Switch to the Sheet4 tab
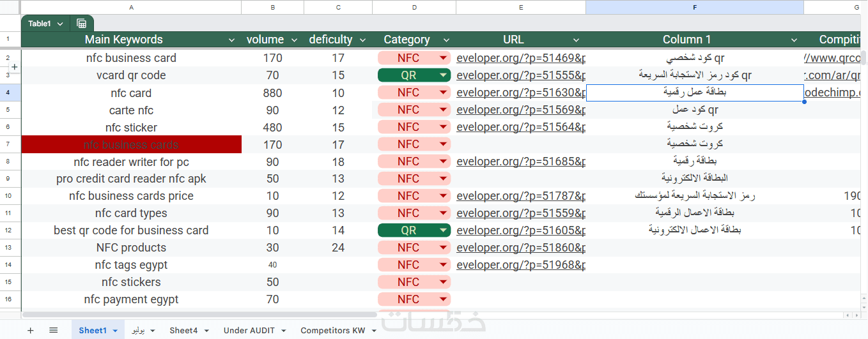The image size is (868, 339). [183, 330]
